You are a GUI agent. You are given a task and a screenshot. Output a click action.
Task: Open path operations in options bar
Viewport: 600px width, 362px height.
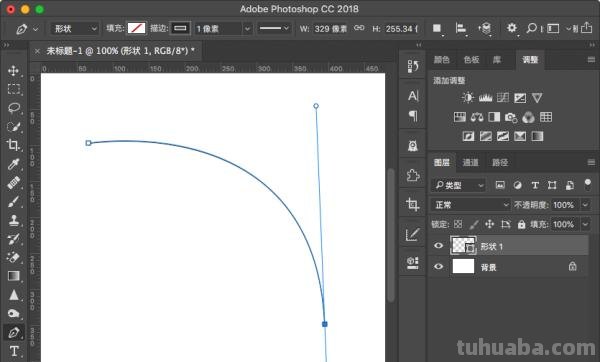pos(437,29)
